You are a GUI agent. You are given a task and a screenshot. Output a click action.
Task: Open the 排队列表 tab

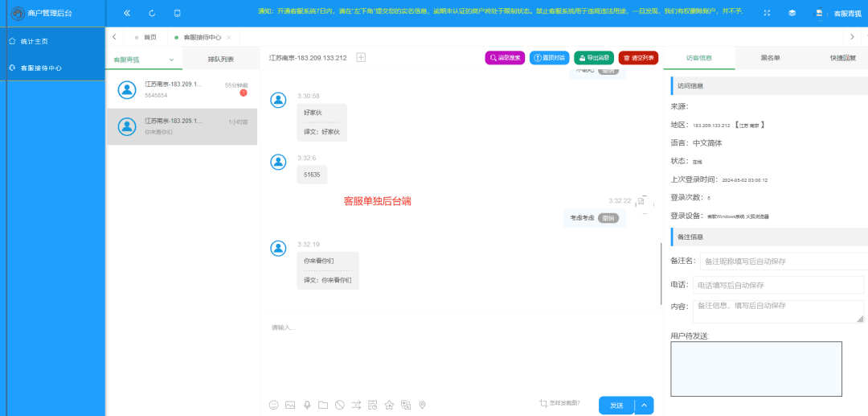pos(220,59)
